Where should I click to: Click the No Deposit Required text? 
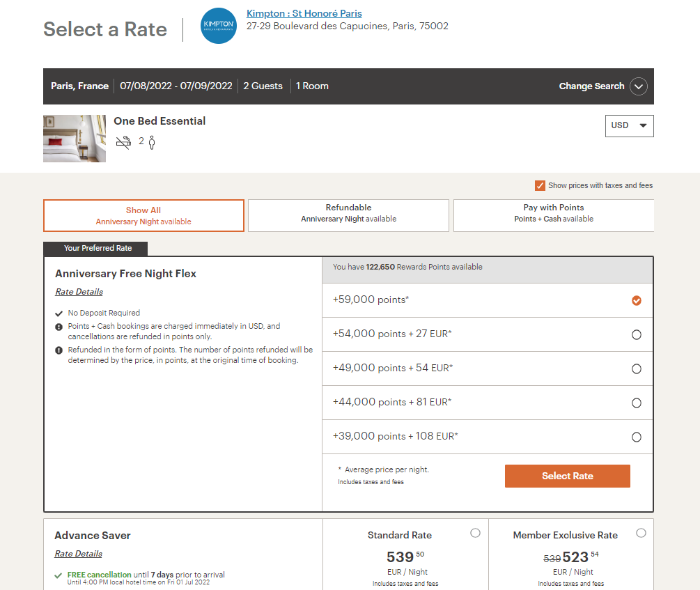[x=104, y=313]
